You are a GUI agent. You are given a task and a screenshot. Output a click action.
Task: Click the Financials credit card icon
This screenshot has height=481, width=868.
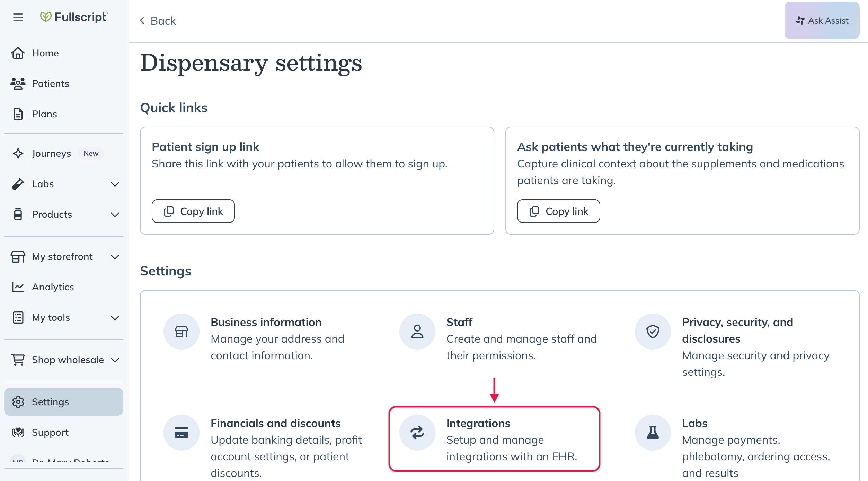coord(181,433)
